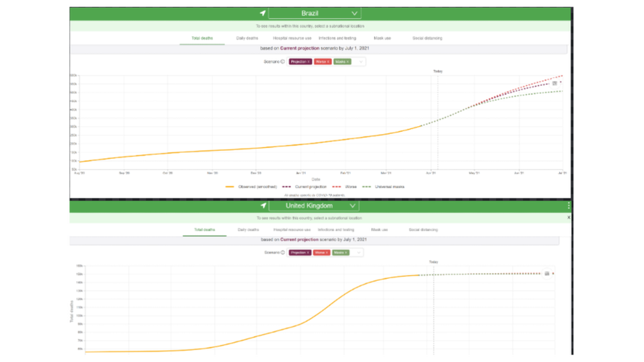This screenshot has width=644, height=362.
Task: Remove the Worse scenario tag in Brazil panel
Action: pyautogui.click(x=328, y=61)
